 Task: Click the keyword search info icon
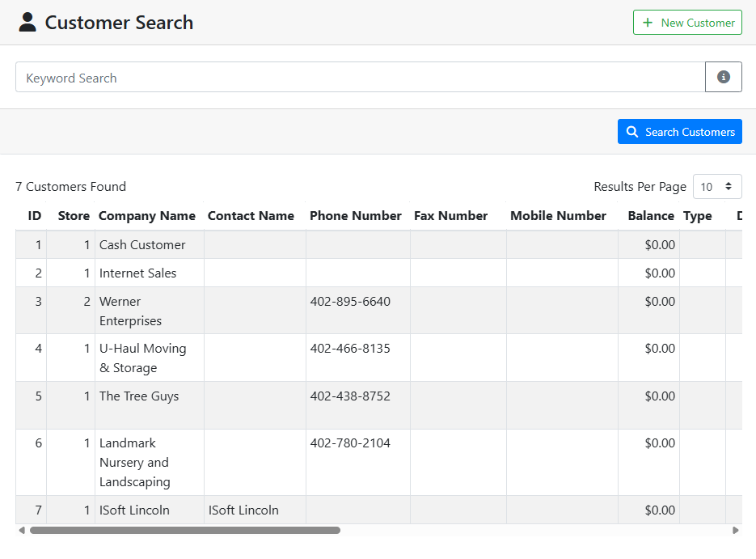(723, 77)
